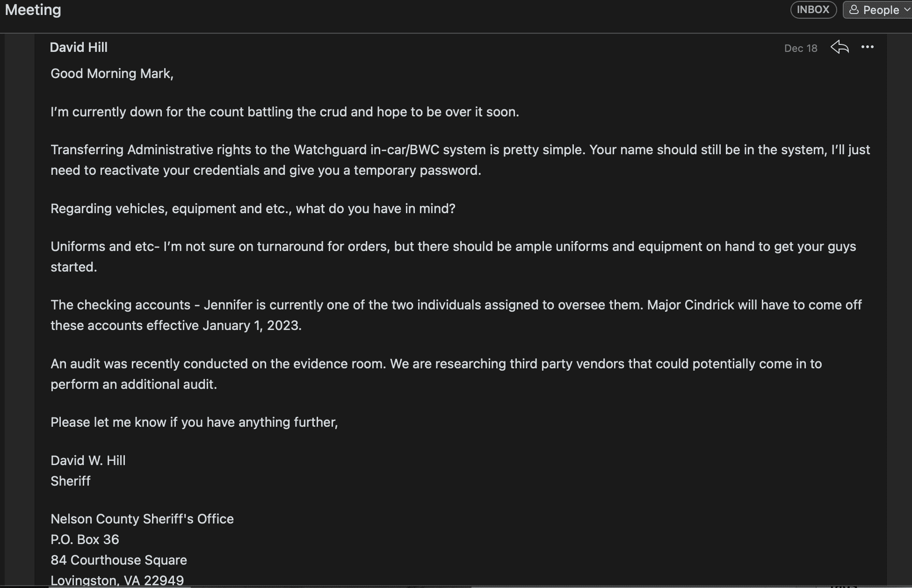The image size is (912, 588).
Task: Click the 'Please let me know' line
Action: pos(194,422)
